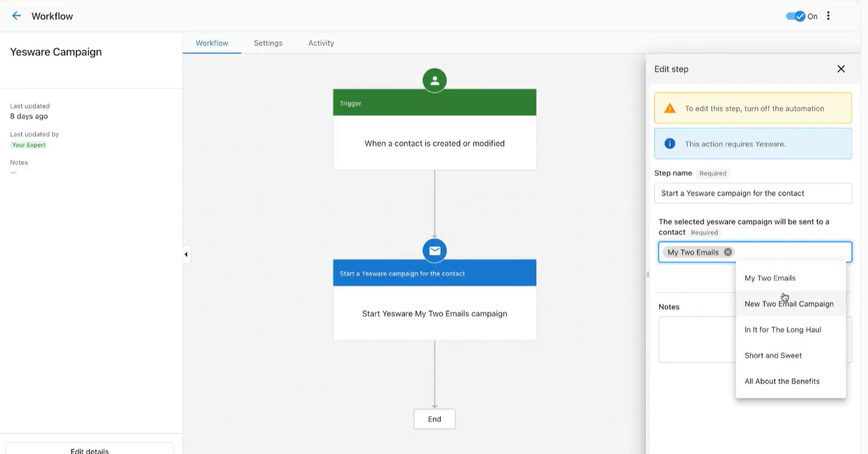The width and height of the screenshot is (868, 454).
Task: Click the Yesware Campaign title
Action: click(56, 52)
